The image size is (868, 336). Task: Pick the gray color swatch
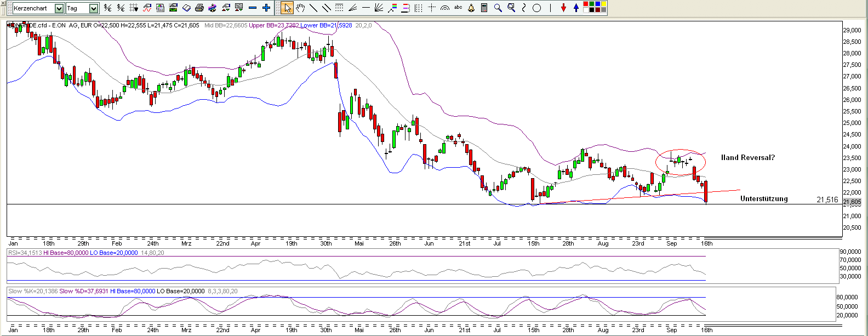pos(604,10)
